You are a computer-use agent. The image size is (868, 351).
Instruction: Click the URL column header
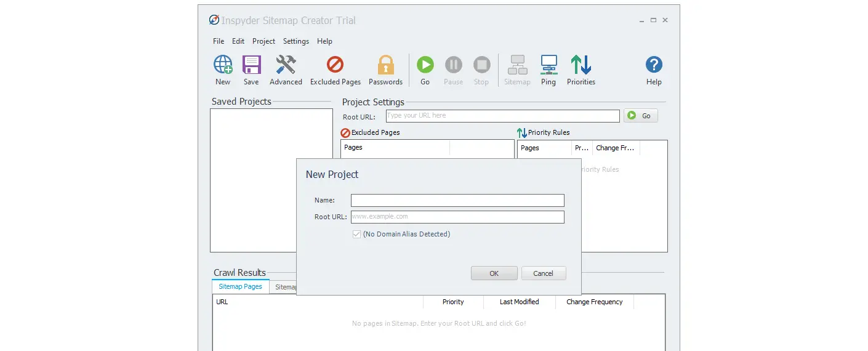318,302
